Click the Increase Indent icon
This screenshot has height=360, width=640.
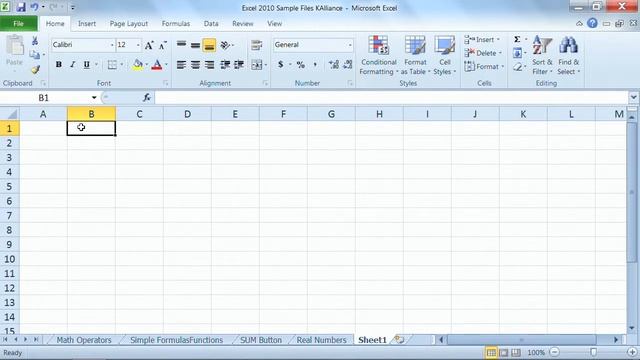click(239, 64)
